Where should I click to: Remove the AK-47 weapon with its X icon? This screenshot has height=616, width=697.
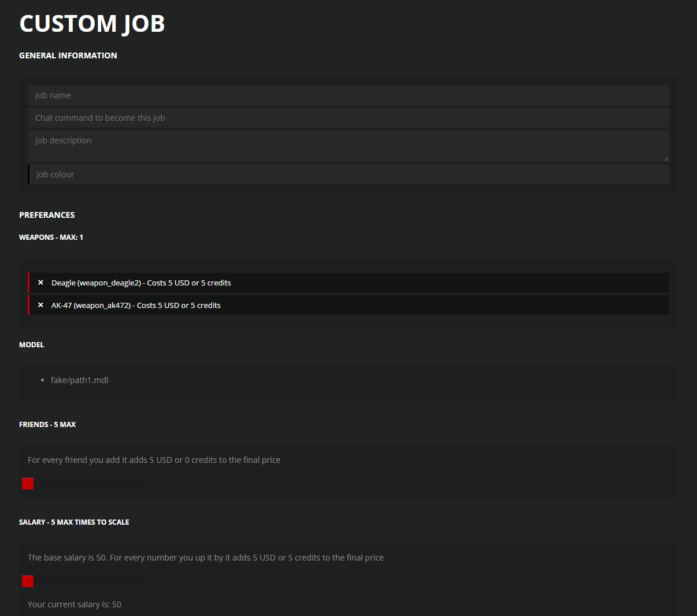(40, 305)
